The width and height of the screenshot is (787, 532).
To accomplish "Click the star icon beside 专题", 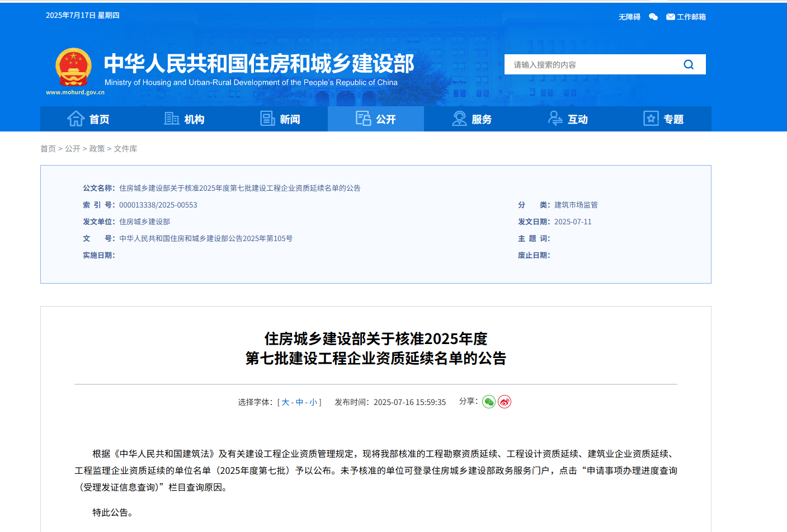I will [x=651, y=119].
